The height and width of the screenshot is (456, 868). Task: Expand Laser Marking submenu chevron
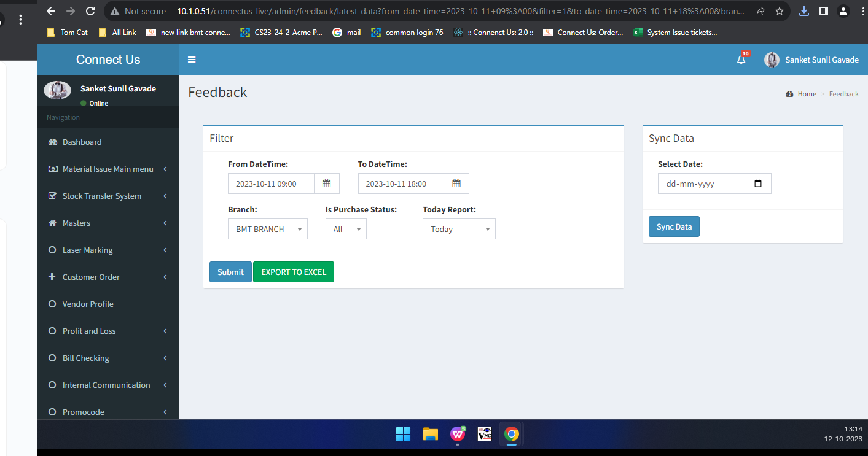(165, 250)
